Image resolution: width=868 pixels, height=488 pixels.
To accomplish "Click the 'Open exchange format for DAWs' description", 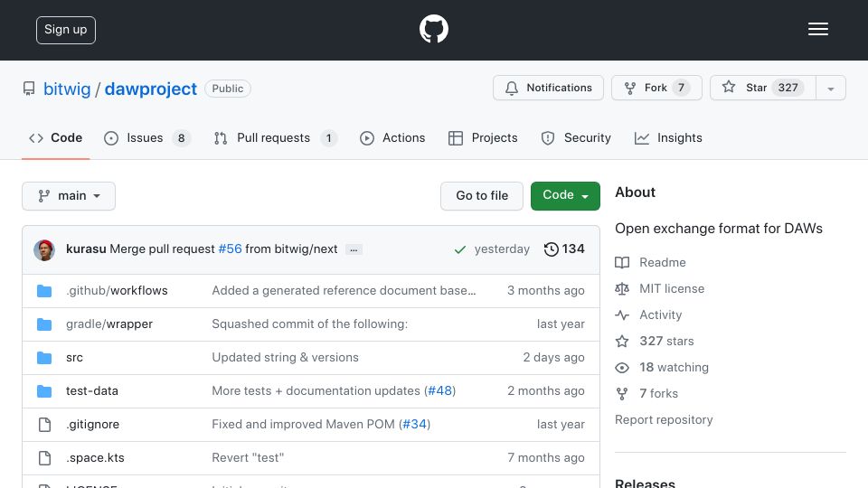I will [719, 229].
